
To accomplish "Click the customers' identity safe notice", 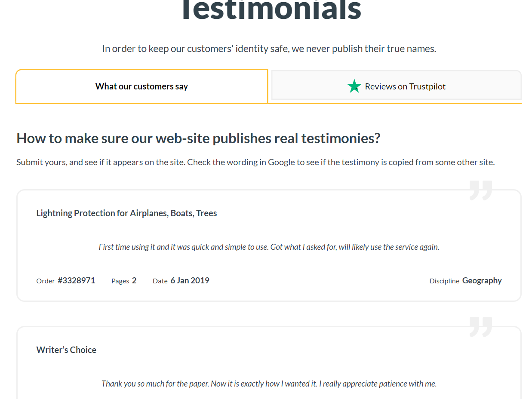I will [x=269, y=49].
